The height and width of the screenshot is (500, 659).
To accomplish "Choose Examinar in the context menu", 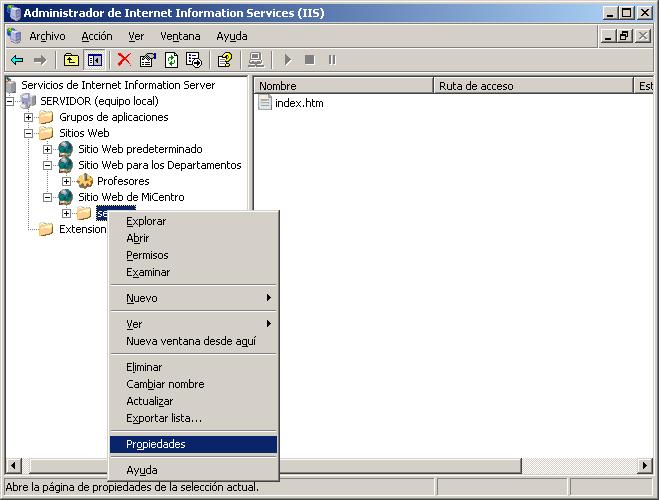I will point(193,272).
